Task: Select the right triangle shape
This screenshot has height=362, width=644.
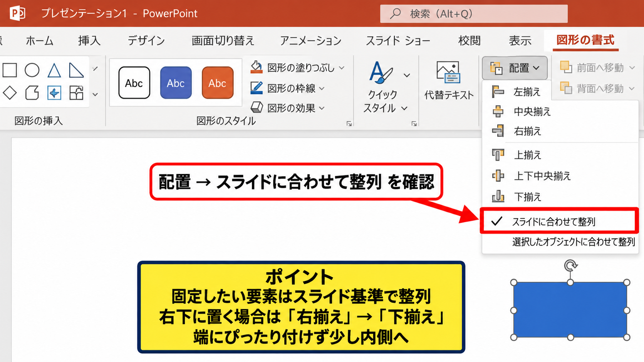Action: (76, 70)
